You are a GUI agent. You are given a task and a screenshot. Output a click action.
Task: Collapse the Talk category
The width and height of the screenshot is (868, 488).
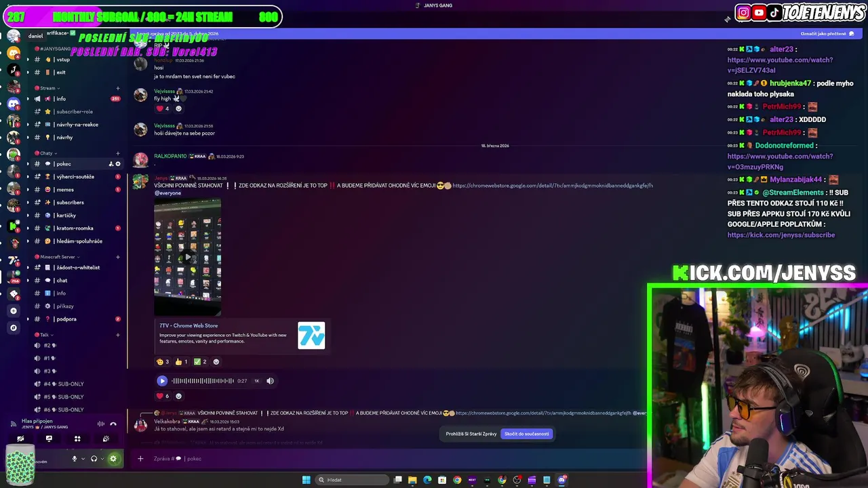pyautogui.click(x=45, y=335)
